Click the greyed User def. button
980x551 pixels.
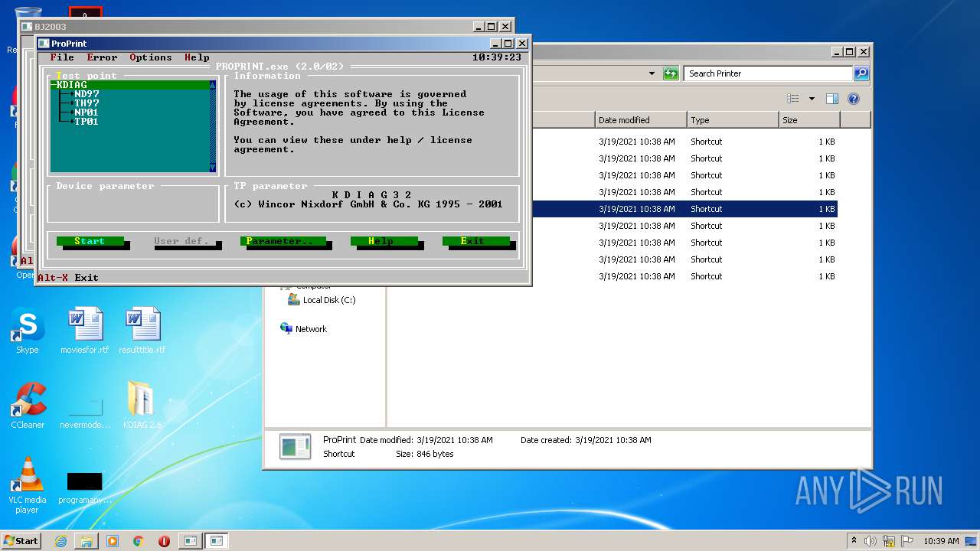click(x=181, y=241)
